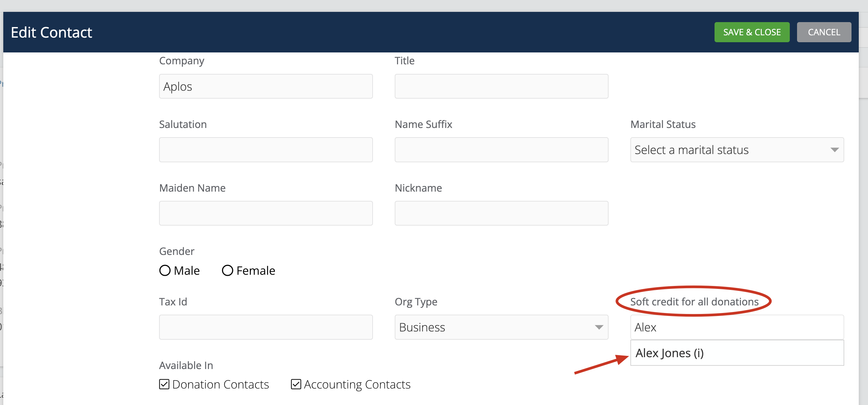Viewport: 868px width, 405px height.
Task: Toggle the Accounting Contacts checkbox
Action: [x=296, y=384]
